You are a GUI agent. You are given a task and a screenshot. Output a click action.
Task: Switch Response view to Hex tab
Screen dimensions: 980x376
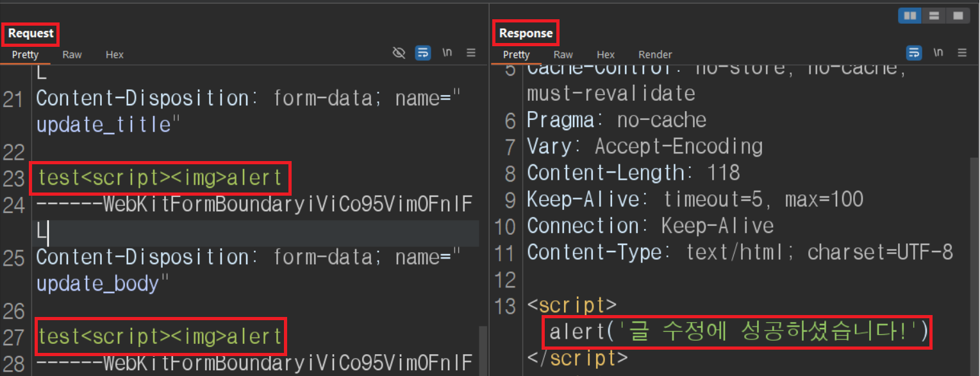[x=606, y=55]
